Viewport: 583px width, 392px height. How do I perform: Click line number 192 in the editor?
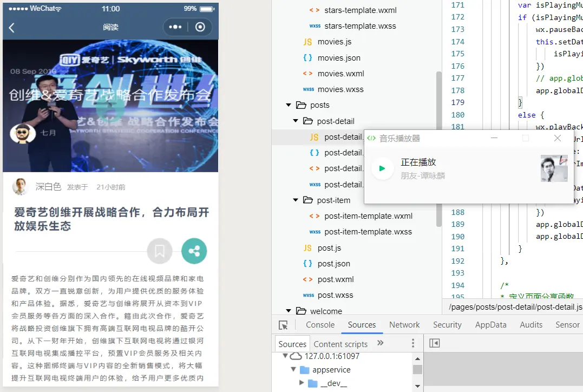click(x=458, y=261)
